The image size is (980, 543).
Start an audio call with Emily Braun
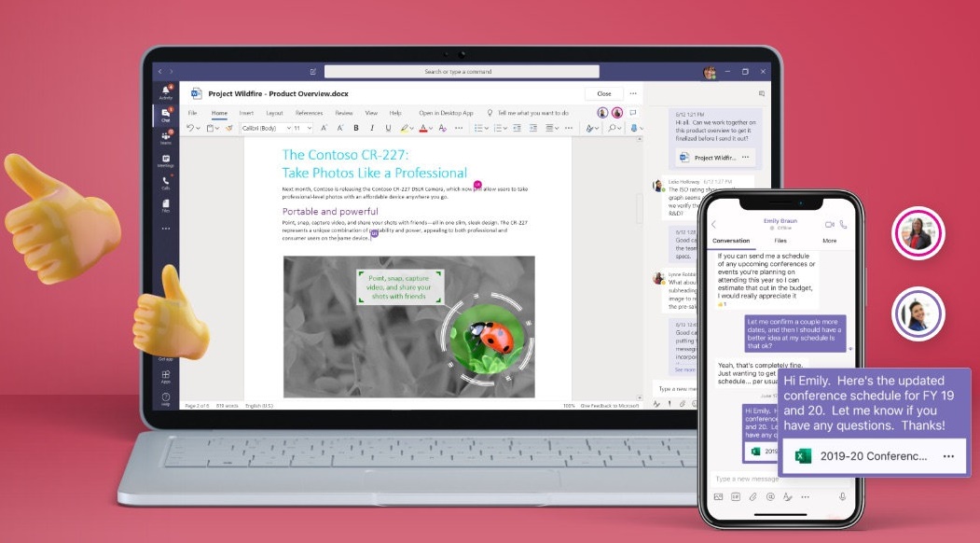[843, 224]
